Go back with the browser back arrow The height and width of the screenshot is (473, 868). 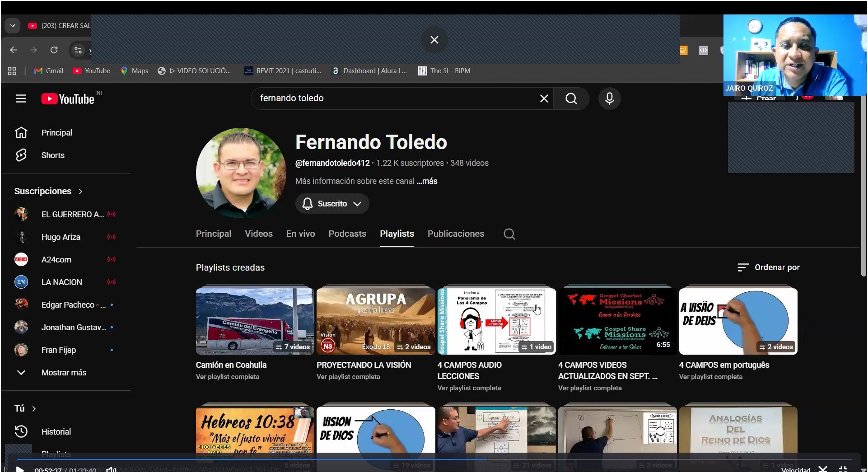(14, 50)
